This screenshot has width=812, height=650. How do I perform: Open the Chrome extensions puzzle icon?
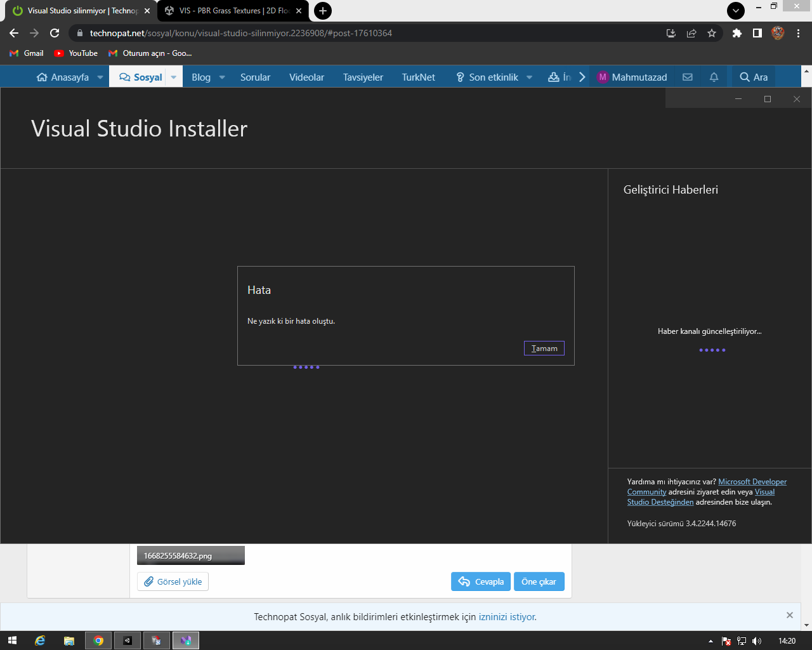pyautogui.click(x=737, y=33)
